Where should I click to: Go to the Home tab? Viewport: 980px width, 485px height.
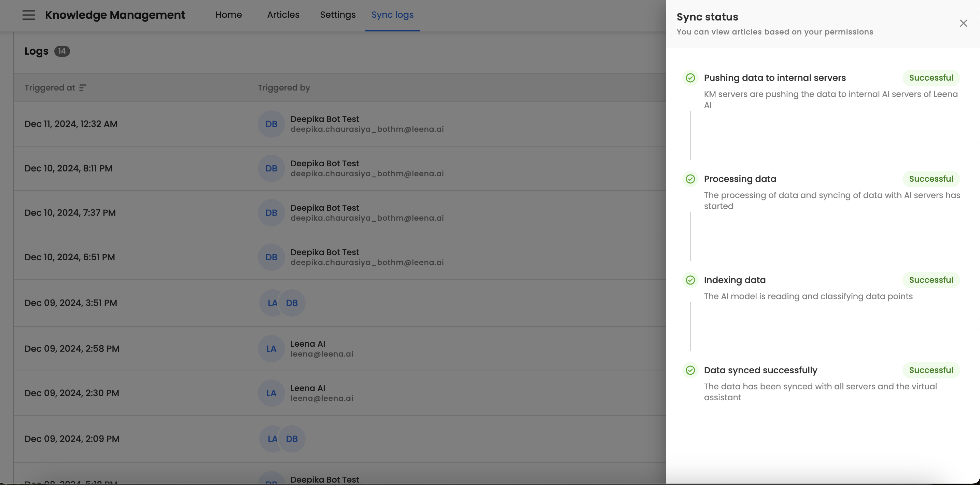coord(228,15)
